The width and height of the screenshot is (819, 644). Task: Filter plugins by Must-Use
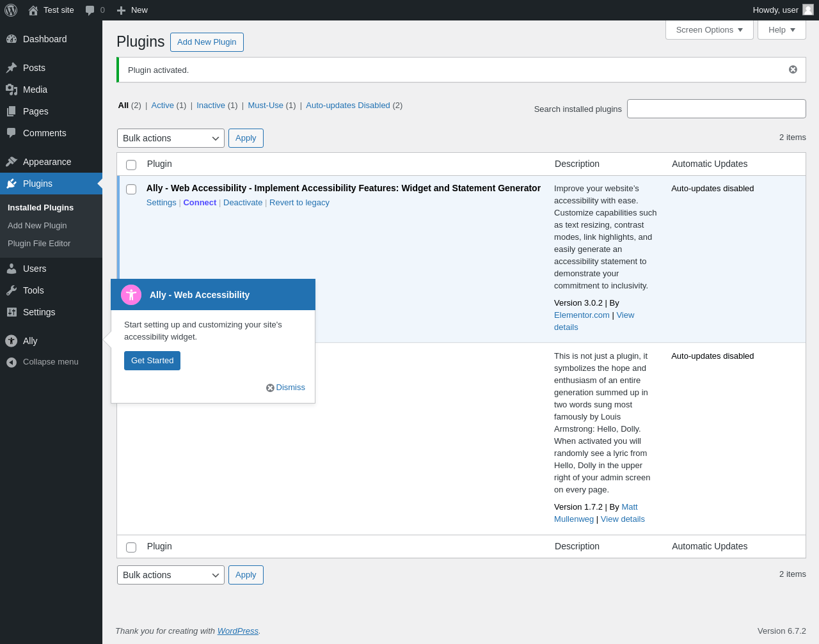pyautogui.click(x=266, y=106)
